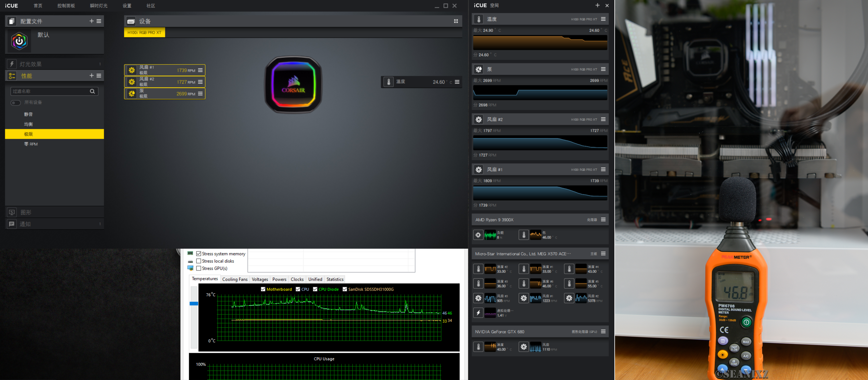Add widget with iCUE 空间 plus icon
Viewport: 868px width, 380px height.
pos(597,6)
